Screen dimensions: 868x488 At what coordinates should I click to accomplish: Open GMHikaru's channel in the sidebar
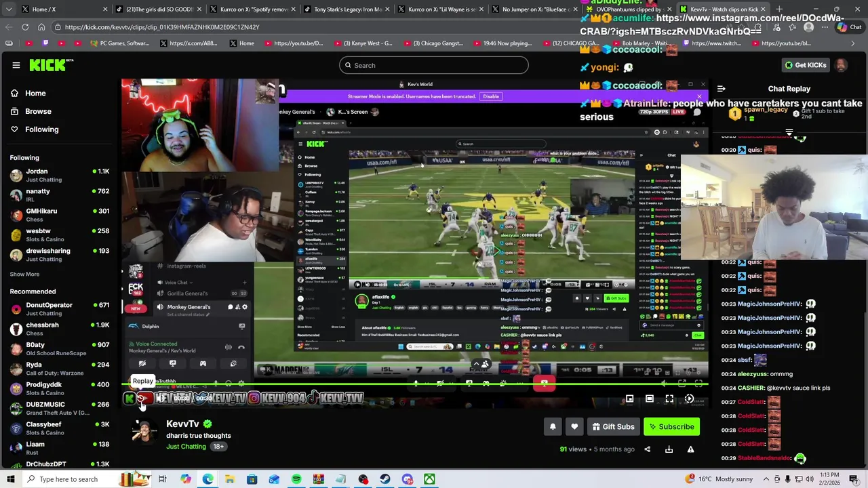coord(60,215)
